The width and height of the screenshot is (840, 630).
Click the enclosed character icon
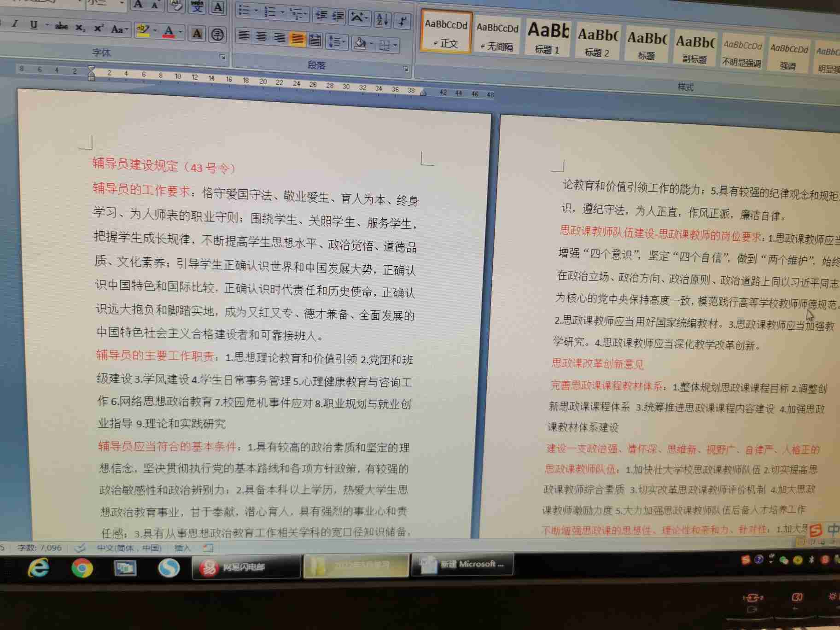click(217, 34)
